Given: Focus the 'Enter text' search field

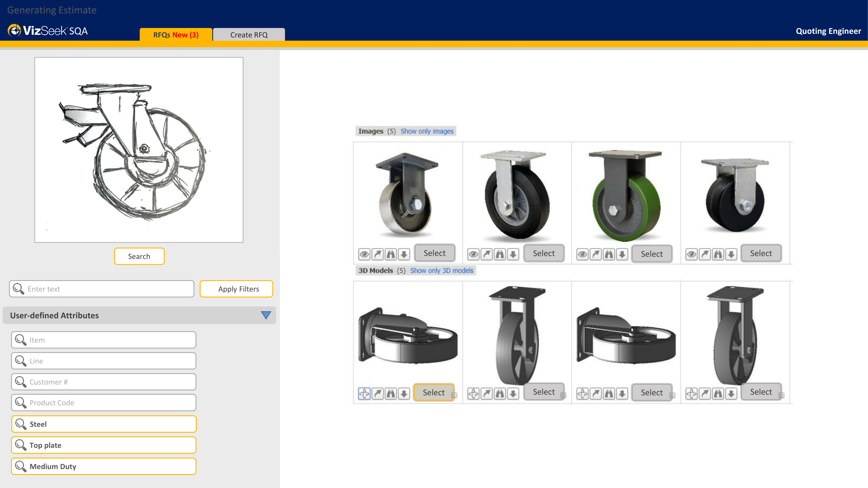Looking at the screenshot, I should point(102,289).
